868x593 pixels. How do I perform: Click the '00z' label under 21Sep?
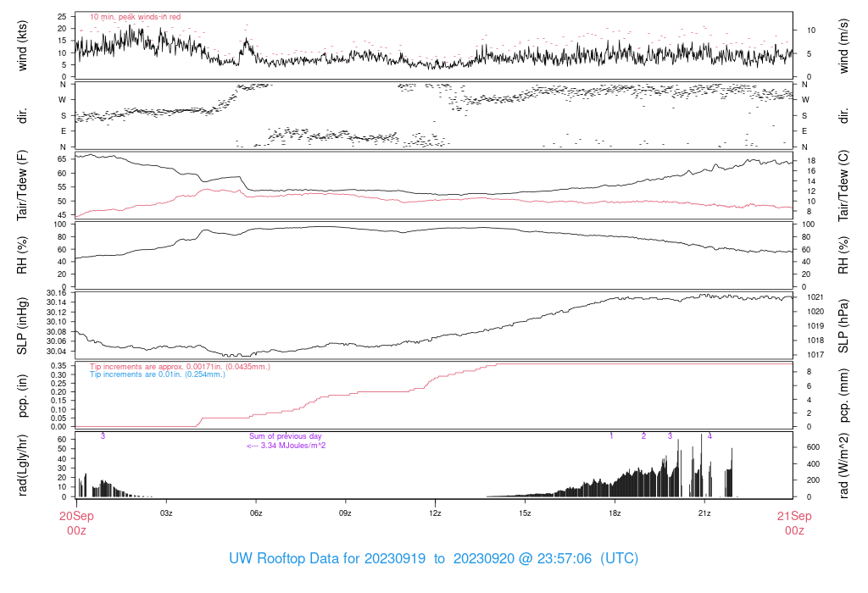[x=794, y=530]
